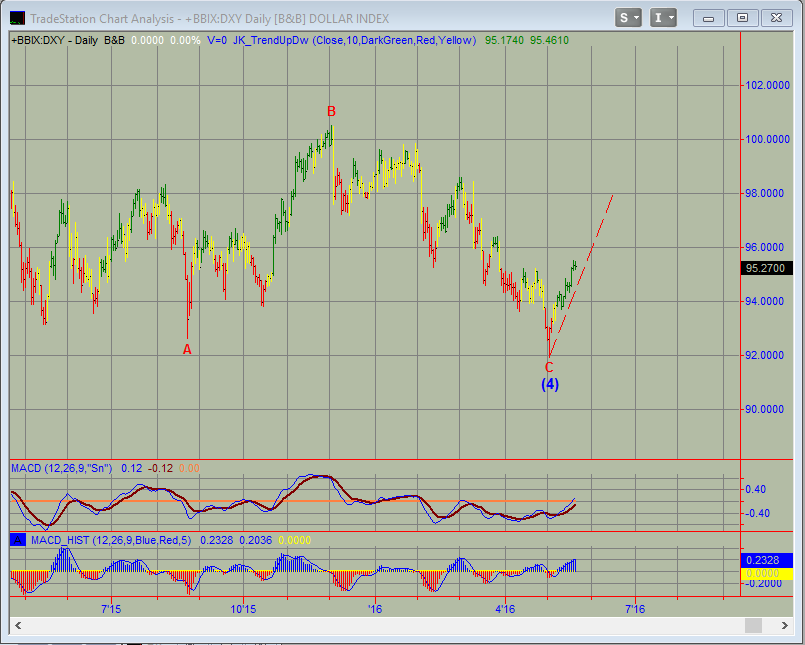Select the +BBIX:DXY - Daily symbol label

(x=55, y=41)
